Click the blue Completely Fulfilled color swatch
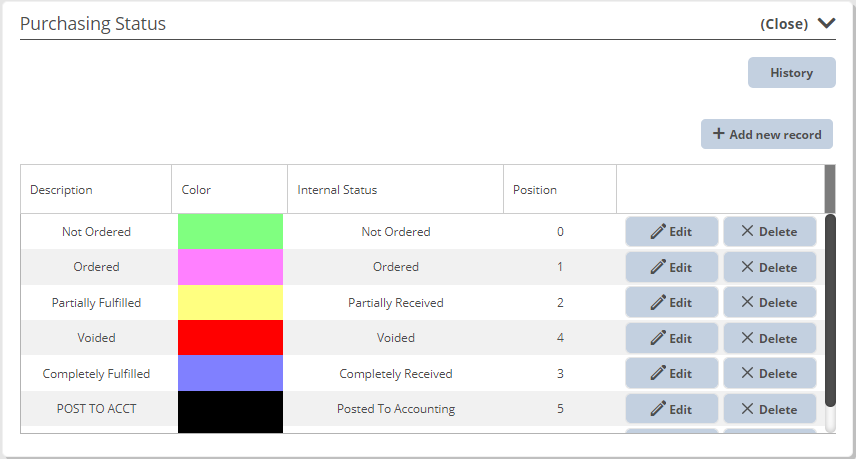 pos(230,373)
